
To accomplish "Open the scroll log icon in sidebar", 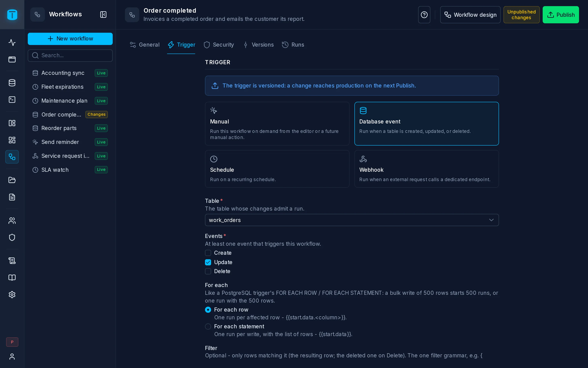I will [12, 261].
